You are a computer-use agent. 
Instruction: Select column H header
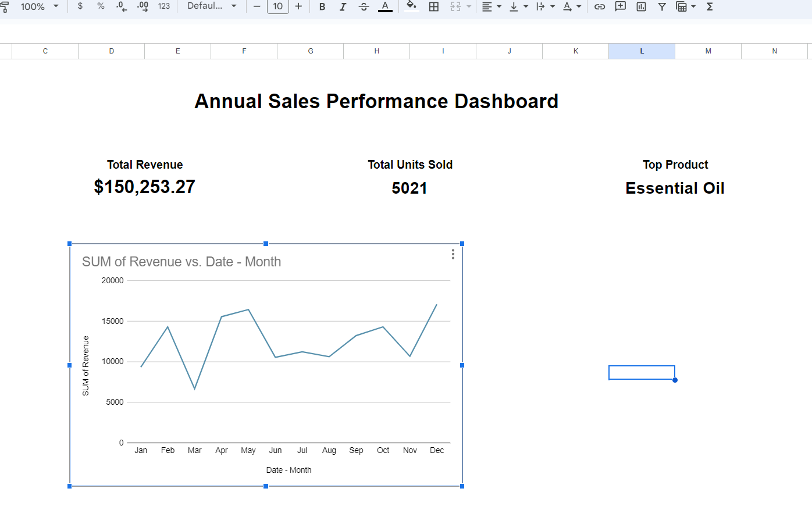tap(377, 51)
